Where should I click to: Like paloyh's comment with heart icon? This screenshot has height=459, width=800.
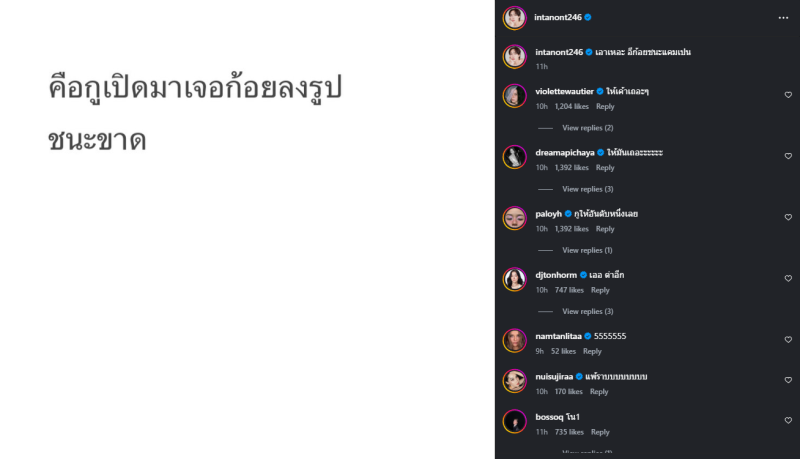pyautogui.click(x=788, y=217)
